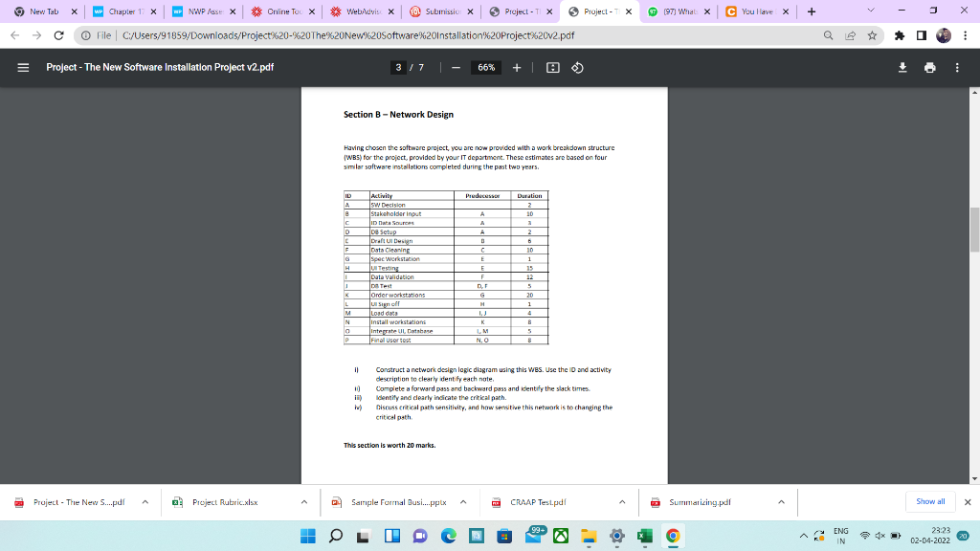Expand options for CRAAP Test.pdf download
Viewport: 980px width, 551px height.
click(621, 501)
